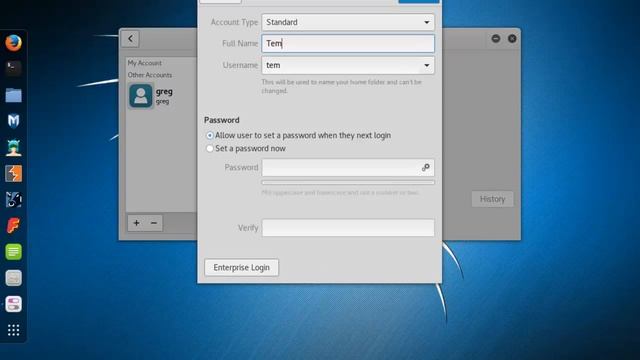Launch Faraday red F icon
This screenshot has width=640, height=360.
[13, 225]
